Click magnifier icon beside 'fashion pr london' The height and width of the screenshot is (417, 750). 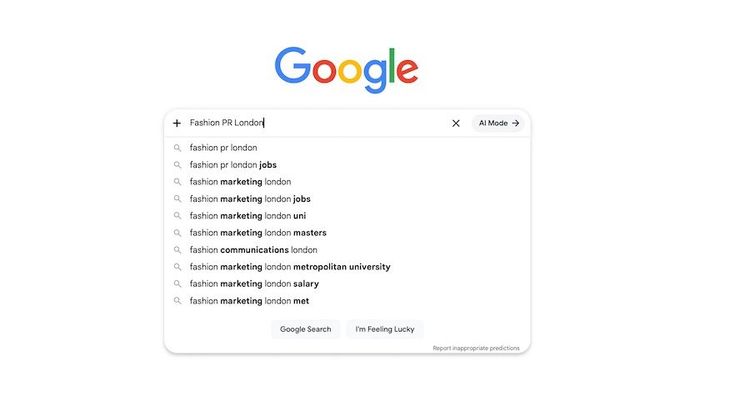tap(177, 148)
